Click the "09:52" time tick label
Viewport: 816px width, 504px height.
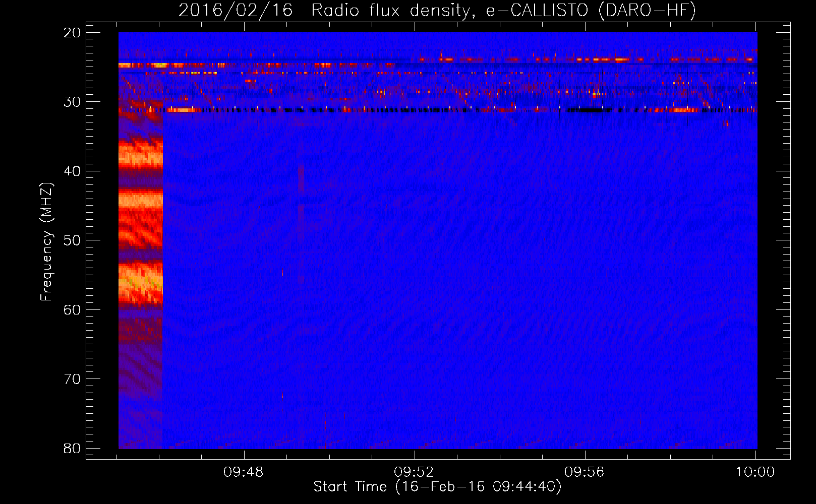pos(414,472)
